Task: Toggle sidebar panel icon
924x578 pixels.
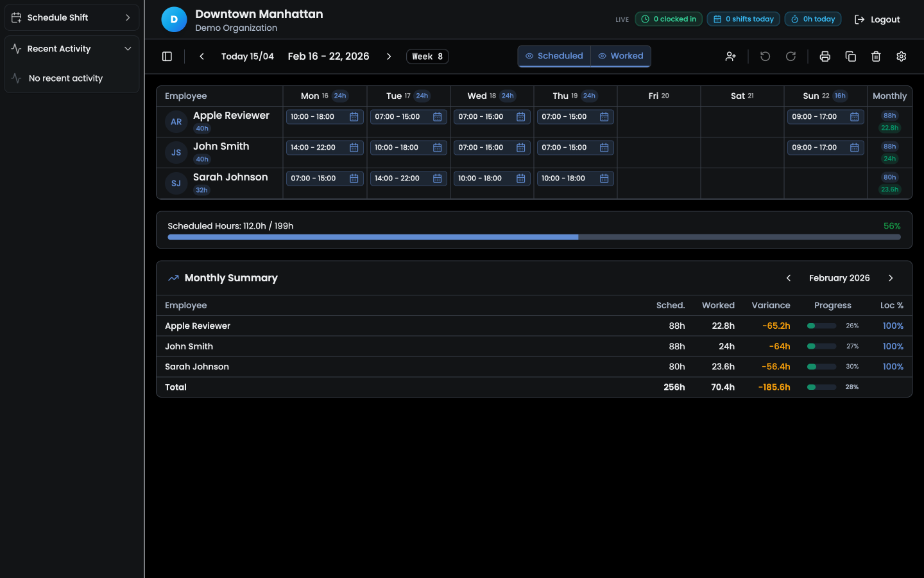Action: 167,57
